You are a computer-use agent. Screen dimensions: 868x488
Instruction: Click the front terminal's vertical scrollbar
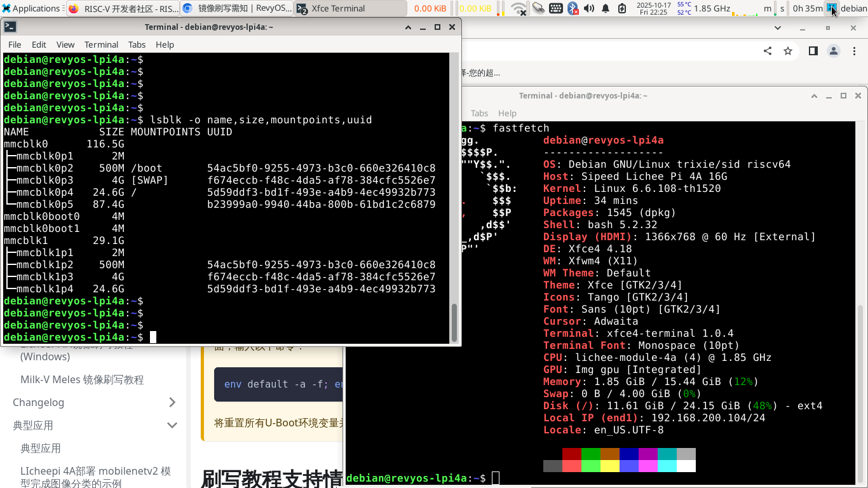click(454, 322)
